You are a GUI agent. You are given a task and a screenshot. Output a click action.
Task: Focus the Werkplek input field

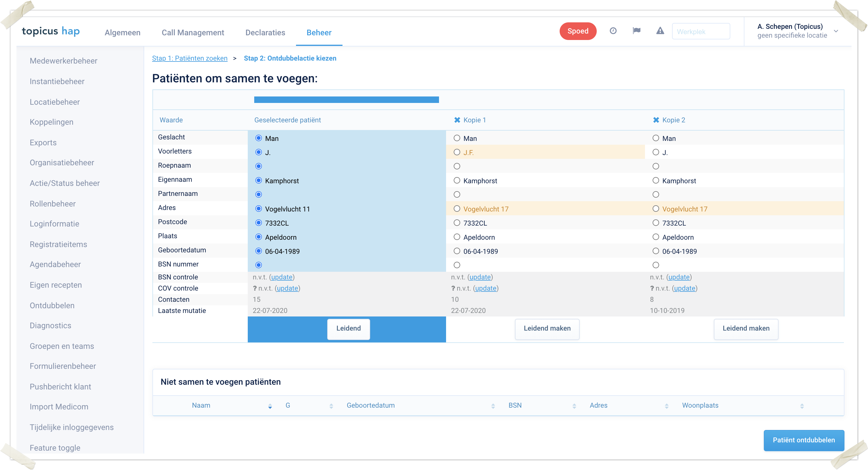point(701,32)
